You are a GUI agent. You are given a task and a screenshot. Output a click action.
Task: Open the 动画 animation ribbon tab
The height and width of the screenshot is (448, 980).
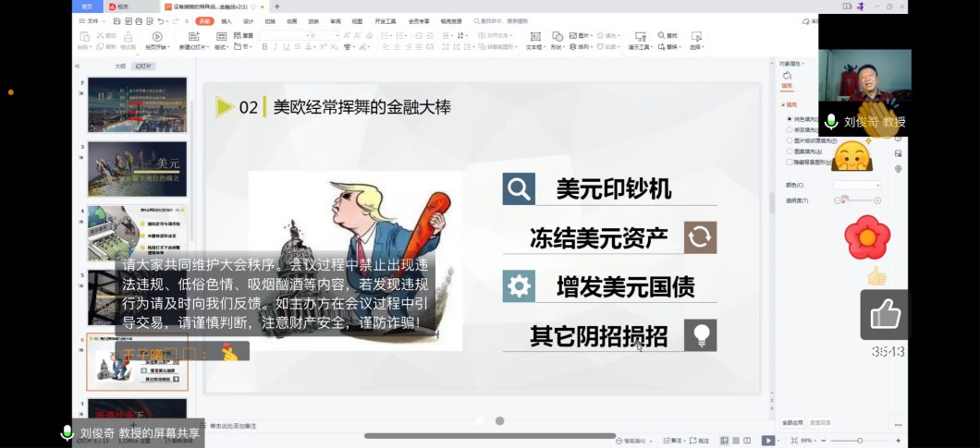pos(292,21)
